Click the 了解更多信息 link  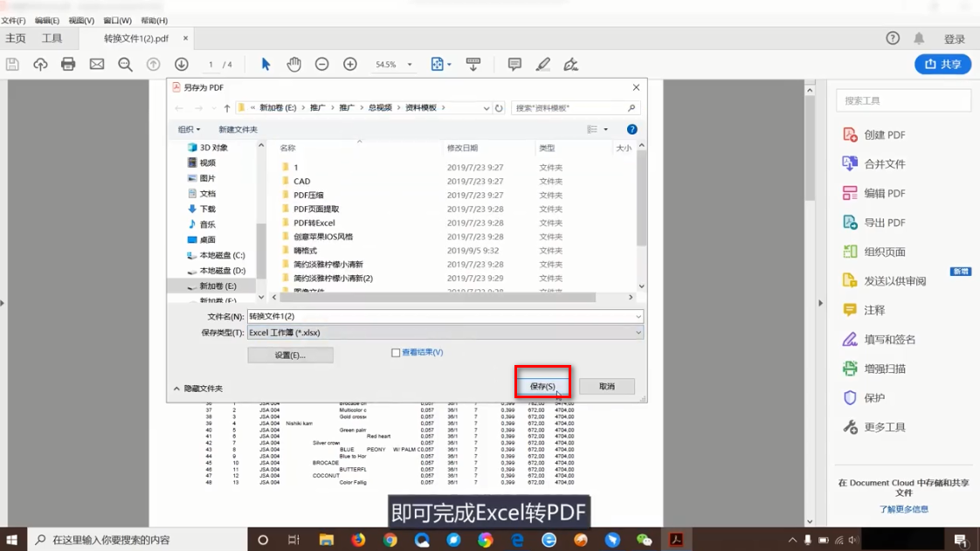[x=903, y=509]
